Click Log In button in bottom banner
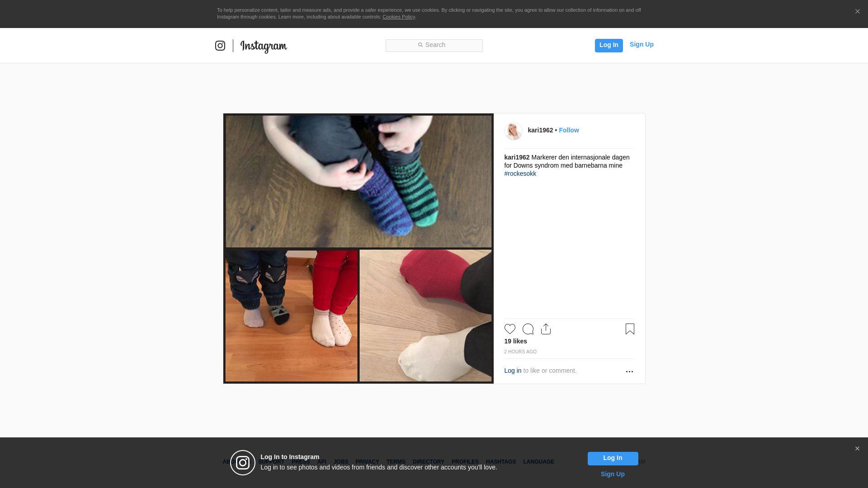This screenshot has width=868, height=488. coord(613,458)
